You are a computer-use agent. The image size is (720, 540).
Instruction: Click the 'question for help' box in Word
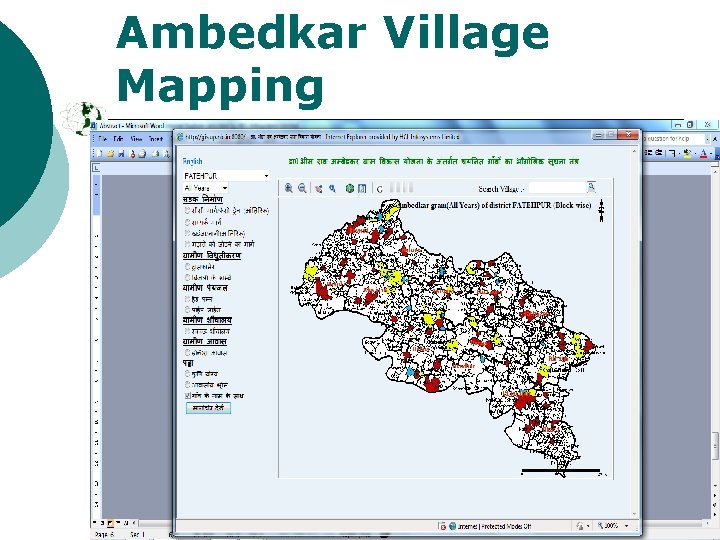coord(674,139)
